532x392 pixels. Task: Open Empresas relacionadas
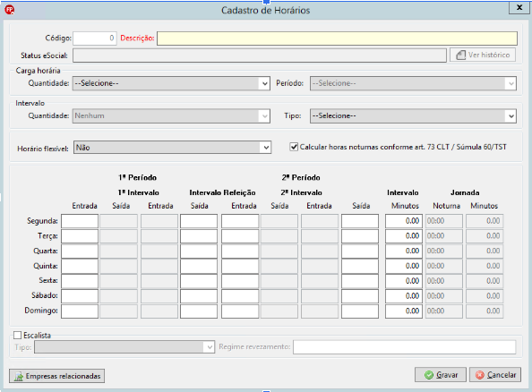coord(56,376)
